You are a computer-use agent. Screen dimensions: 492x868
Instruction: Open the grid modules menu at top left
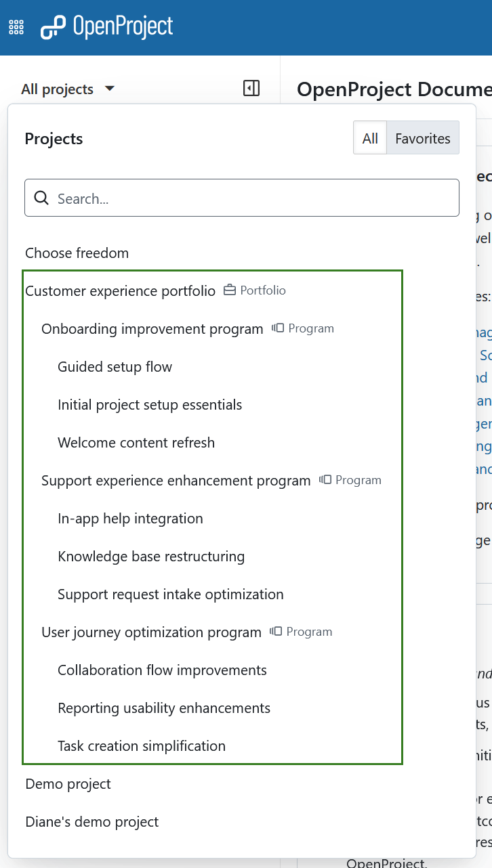(x=16, y=26)
